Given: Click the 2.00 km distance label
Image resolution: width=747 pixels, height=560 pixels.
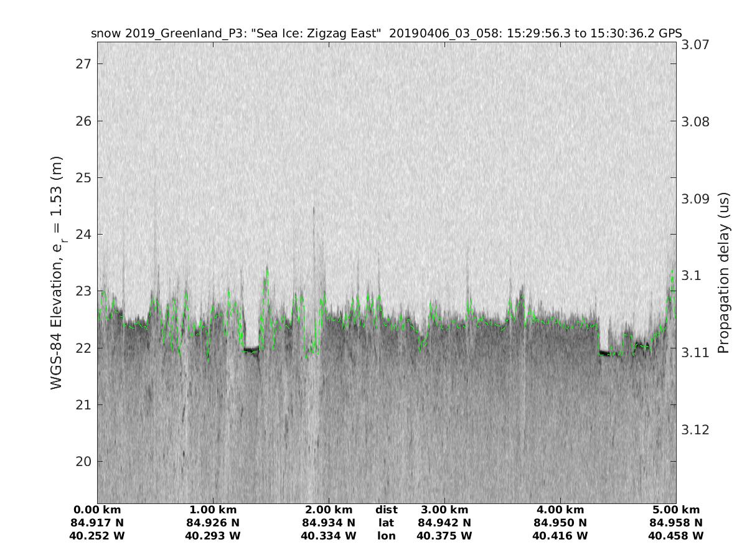Looking at the screenshot, I should point(329,510).
